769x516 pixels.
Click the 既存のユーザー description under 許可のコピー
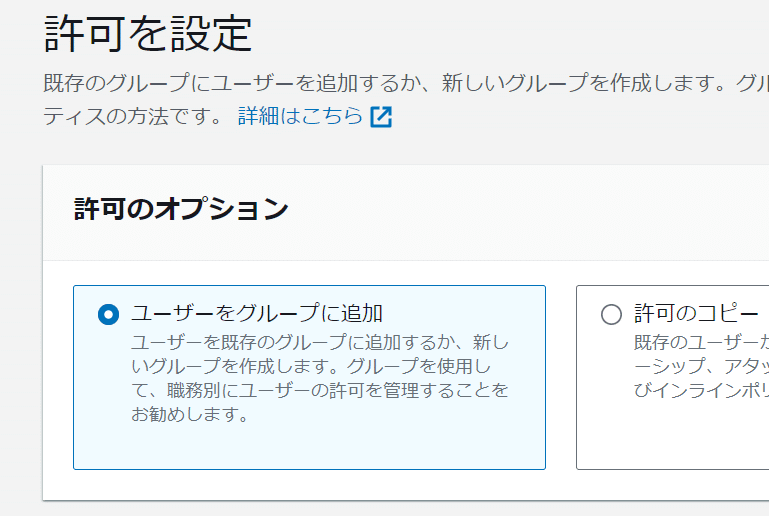click(700, 341)
